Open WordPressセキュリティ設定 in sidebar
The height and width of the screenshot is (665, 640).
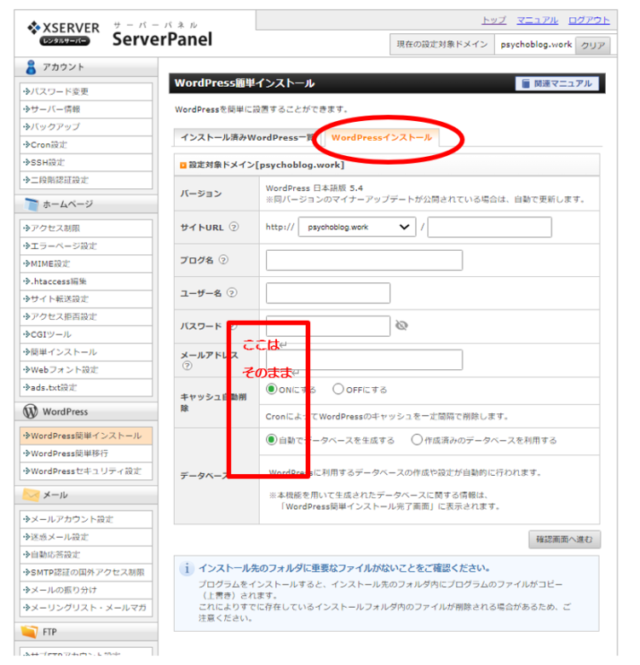pos(86,471)
